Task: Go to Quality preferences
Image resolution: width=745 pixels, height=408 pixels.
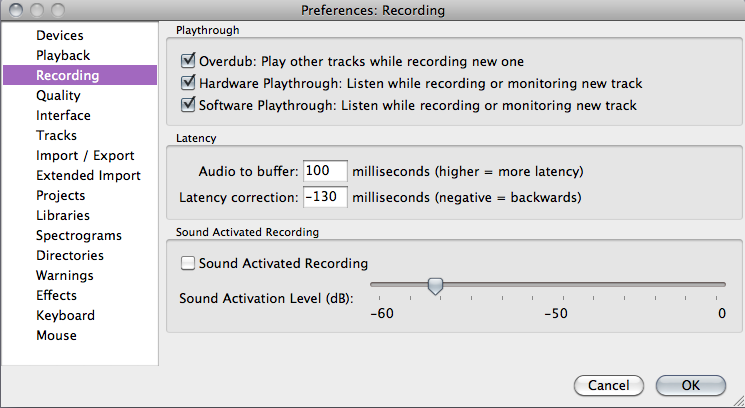Action: tap(58, 95)
